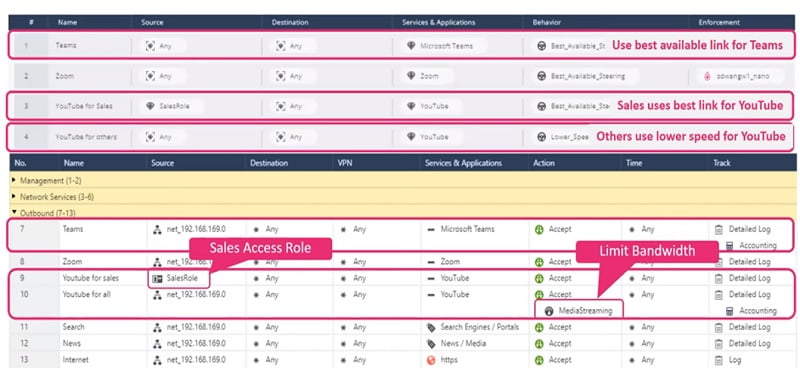
Task: Click YouTube service icon in YouTube for others rule
Action: pos(411,137)
